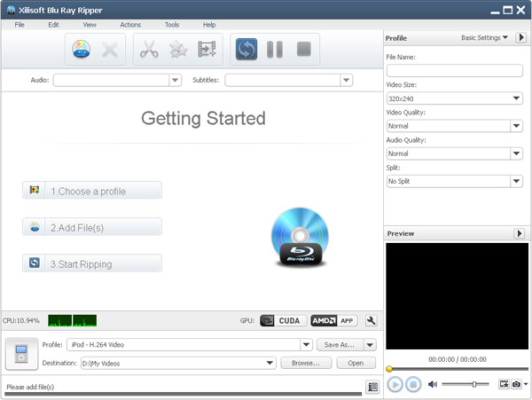Click the Choose a profile step icon
The image size is (532, 400).
(35, 190)
